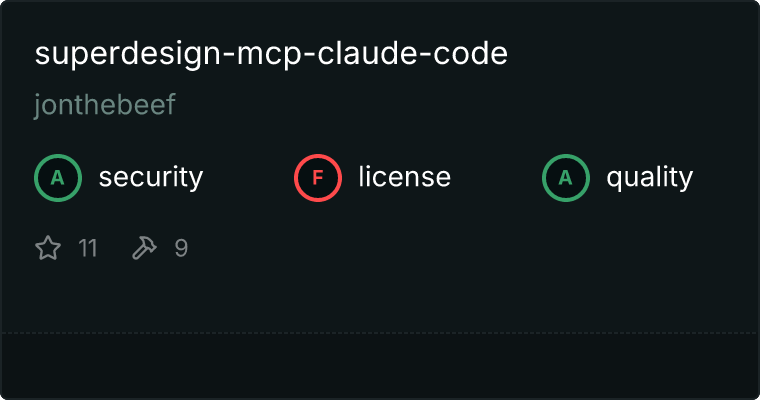Screen dimensions: 760x400
Task: Click the green A quality grade badge
Action: (566, 178)
